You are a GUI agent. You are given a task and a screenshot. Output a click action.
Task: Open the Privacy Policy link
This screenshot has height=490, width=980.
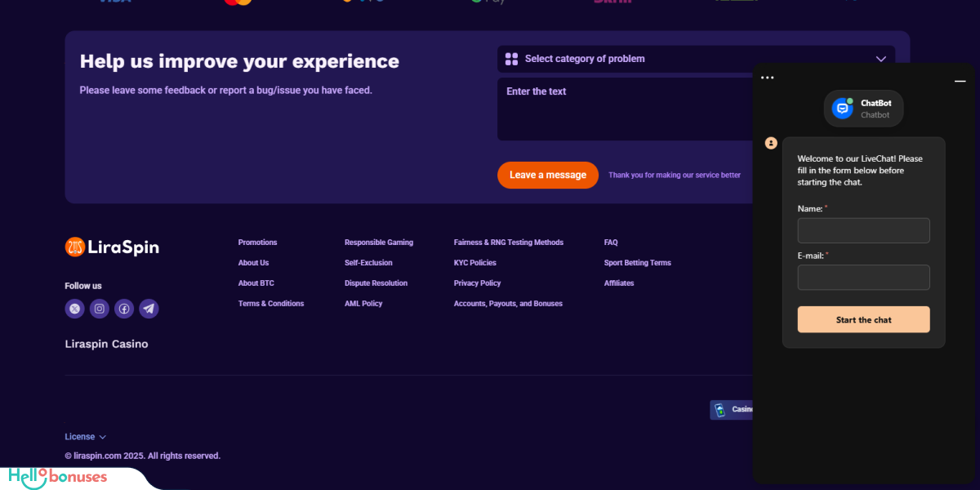tap(478, 283)
